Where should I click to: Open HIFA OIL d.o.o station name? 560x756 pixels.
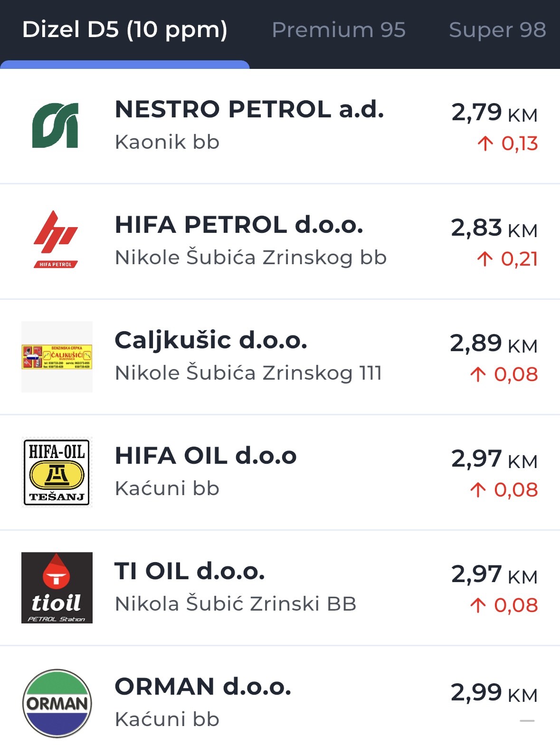click(x=206, y=456)
